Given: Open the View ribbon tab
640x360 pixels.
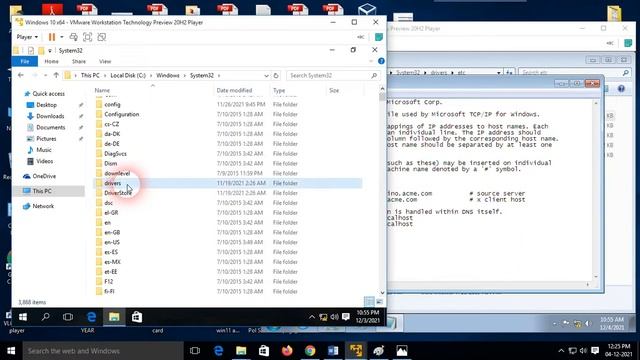Looking at the screenshot, I should [x=105, y=61].
